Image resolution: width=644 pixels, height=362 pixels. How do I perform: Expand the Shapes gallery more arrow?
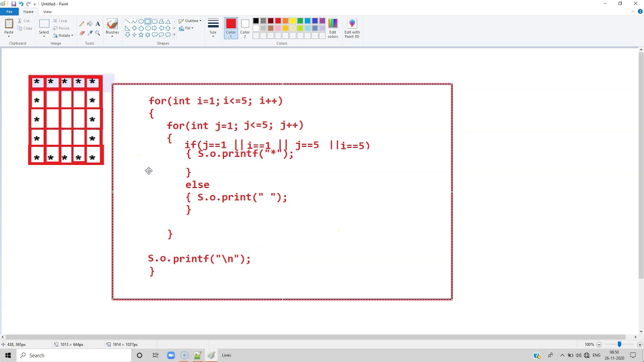tap(174, 35)
